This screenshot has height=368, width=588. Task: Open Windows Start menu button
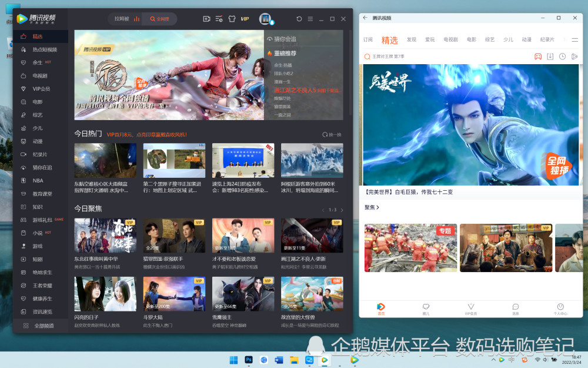point(233,360)
